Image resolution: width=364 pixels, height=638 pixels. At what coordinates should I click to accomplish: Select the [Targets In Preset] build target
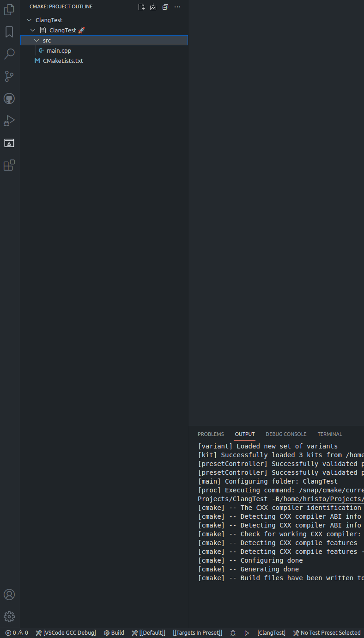click(x=198, y=633)
